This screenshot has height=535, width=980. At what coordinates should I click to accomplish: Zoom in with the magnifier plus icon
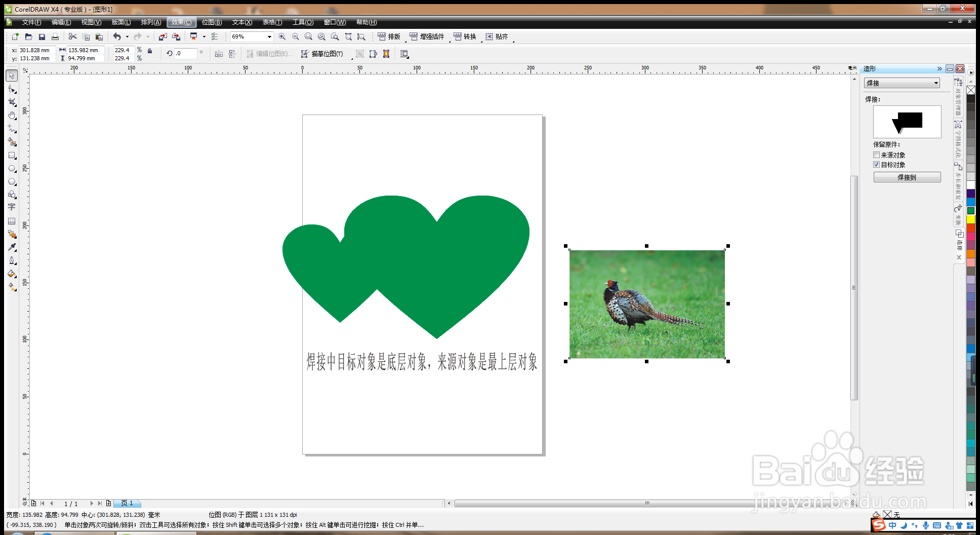coord(282,36)
